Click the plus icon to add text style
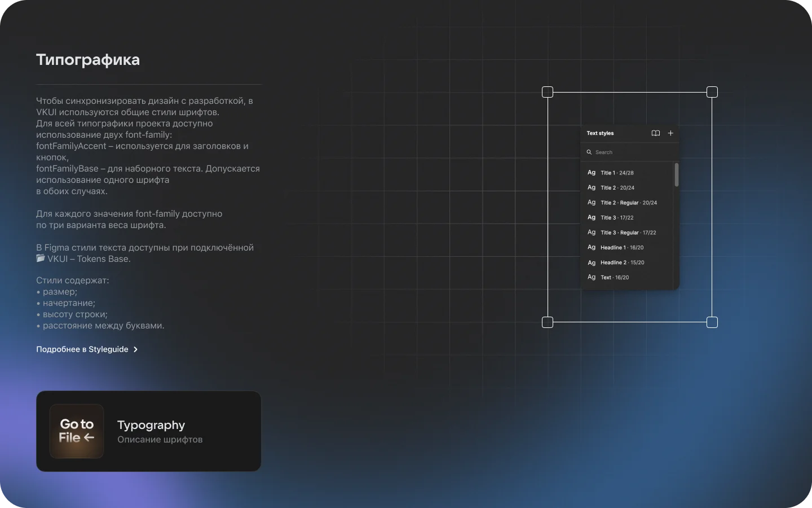This screenshot has width=812, height=508. [670, 133]
